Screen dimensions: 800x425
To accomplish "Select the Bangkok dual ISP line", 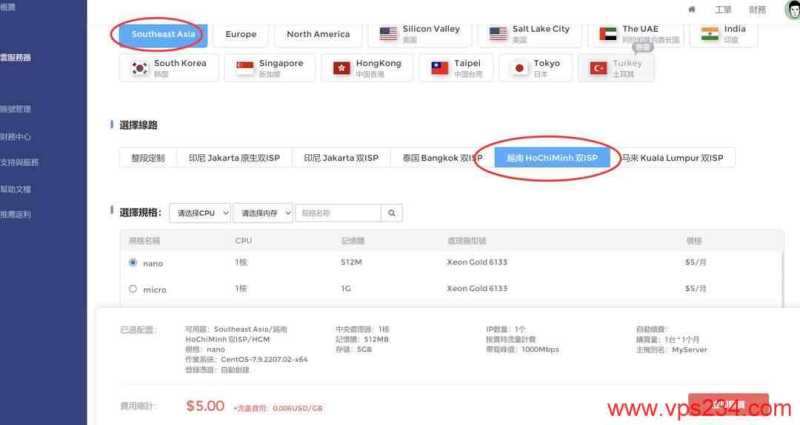I will pyautogui.click(x=436, y=158).
